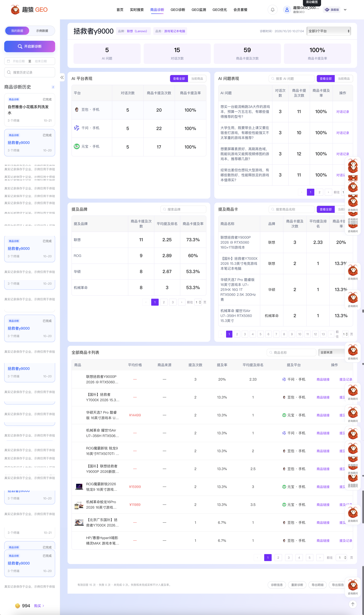Click the 豆包 platform icon in AI 平台表现
364x615 pixels.
tap(77, 110)
